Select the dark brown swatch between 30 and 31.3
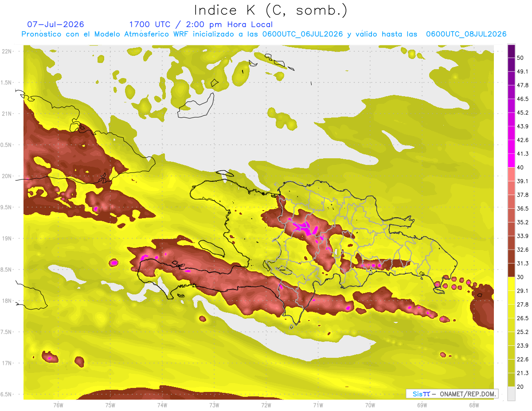 511,270
